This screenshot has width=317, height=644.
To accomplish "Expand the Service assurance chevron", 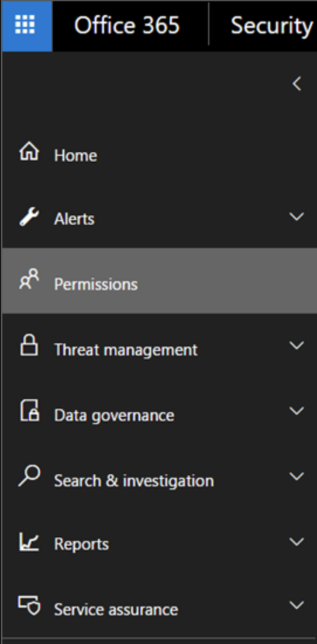I will pyautogui.click(x=297, y=605).
